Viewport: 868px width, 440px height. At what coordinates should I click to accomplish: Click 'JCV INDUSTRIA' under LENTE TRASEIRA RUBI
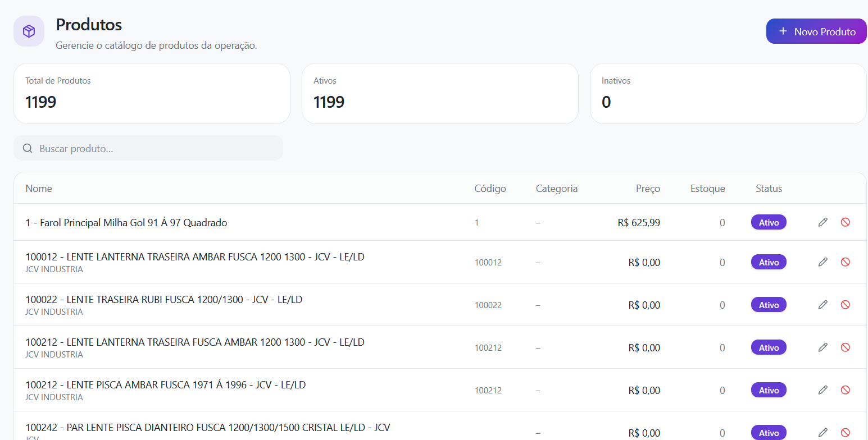point(54,312)
